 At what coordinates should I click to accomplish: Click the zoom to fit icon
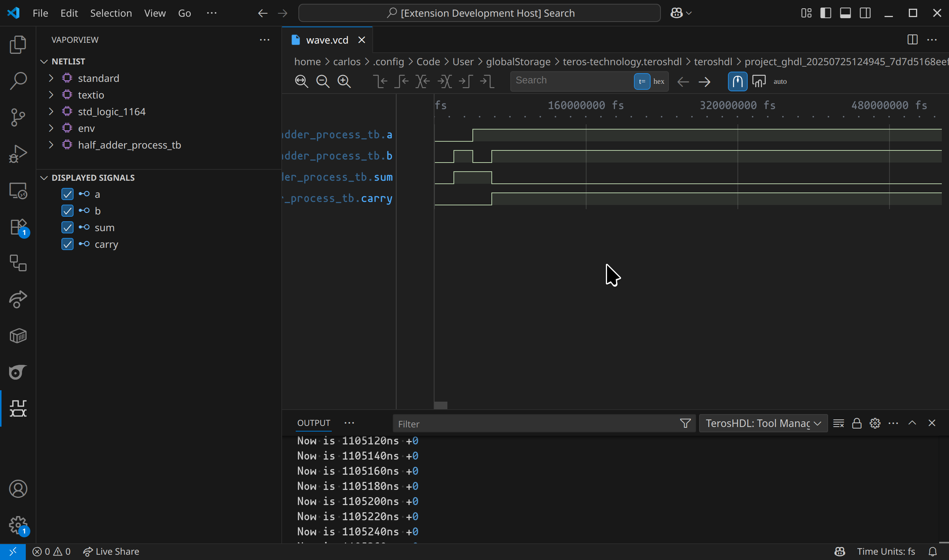tap(302, 81)
